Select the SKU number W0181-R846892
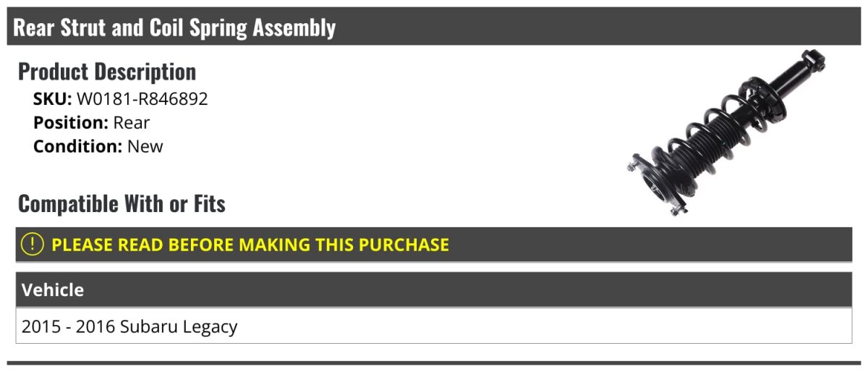Viewport: 868px width, 372px height. (x=142, y=99)
